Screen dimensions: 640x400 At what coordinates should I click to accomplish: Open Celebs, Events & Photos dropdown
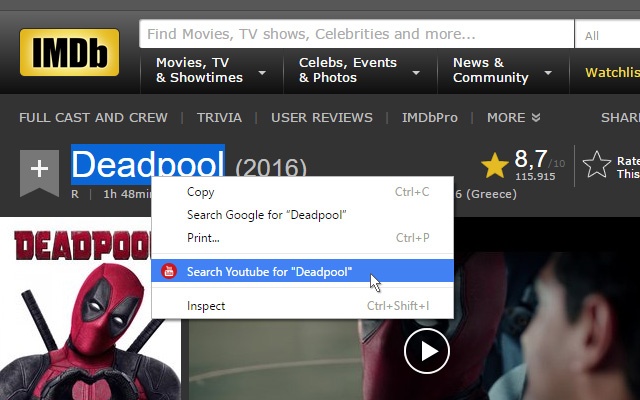(x=360, y=70)
